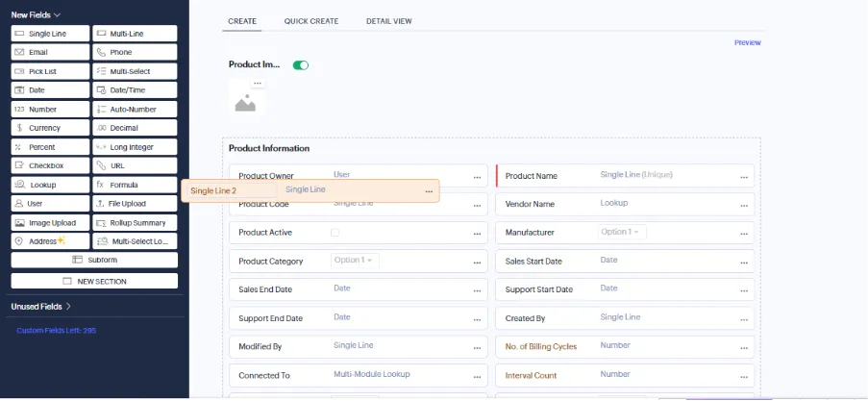868x401 pixels.
Task: Tick the Product Active checkbox
Action: coord(335,233)
